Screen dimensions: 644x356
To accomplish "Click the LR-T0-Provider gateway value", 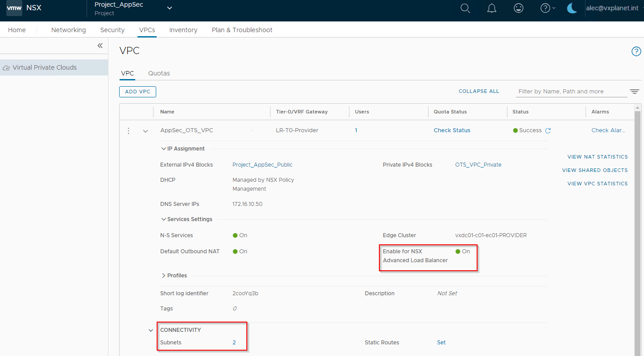I will pos(297,130).
